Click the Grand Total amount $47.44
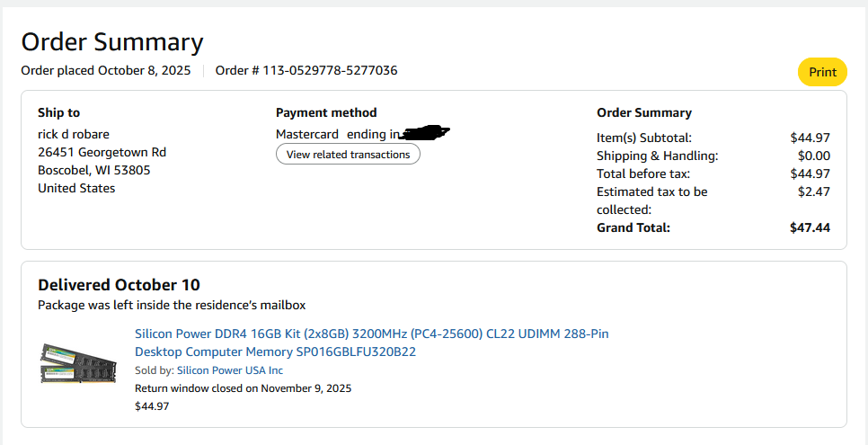This screenshot has height=445, width=868. pyautogui.click(x=810, y=227)
